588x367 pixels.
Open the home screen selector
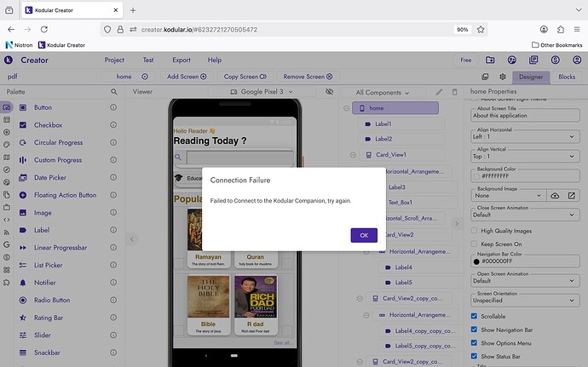(128, 77)
